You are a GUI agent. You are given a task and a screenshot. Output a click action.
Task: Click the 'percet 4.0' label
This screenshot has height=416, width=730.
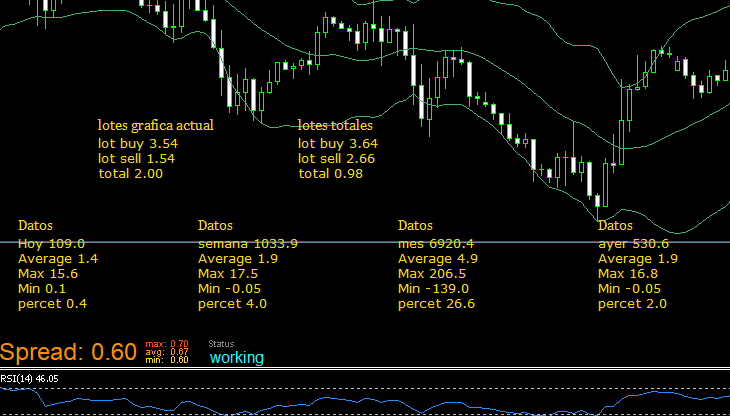(233, 304)
